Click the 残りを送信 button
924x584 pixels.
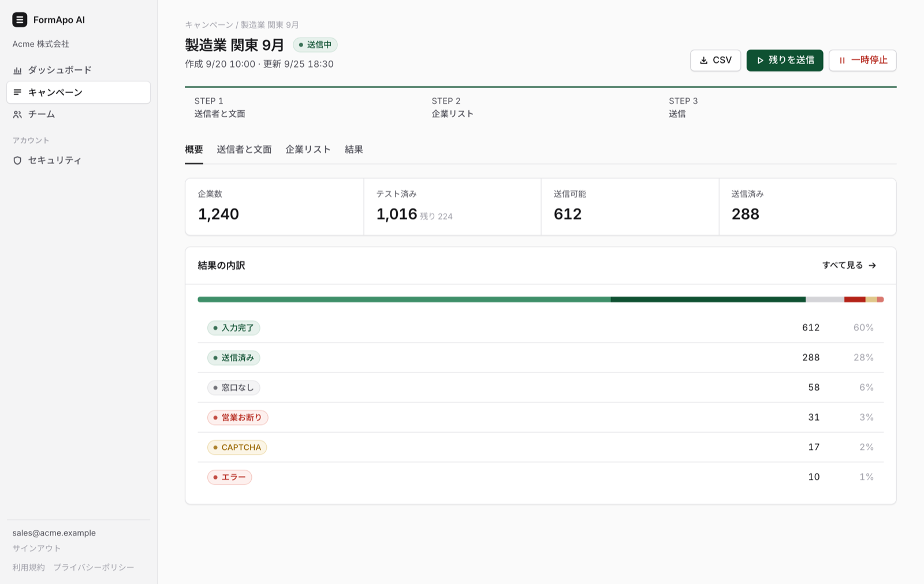(x=785, y=60)
